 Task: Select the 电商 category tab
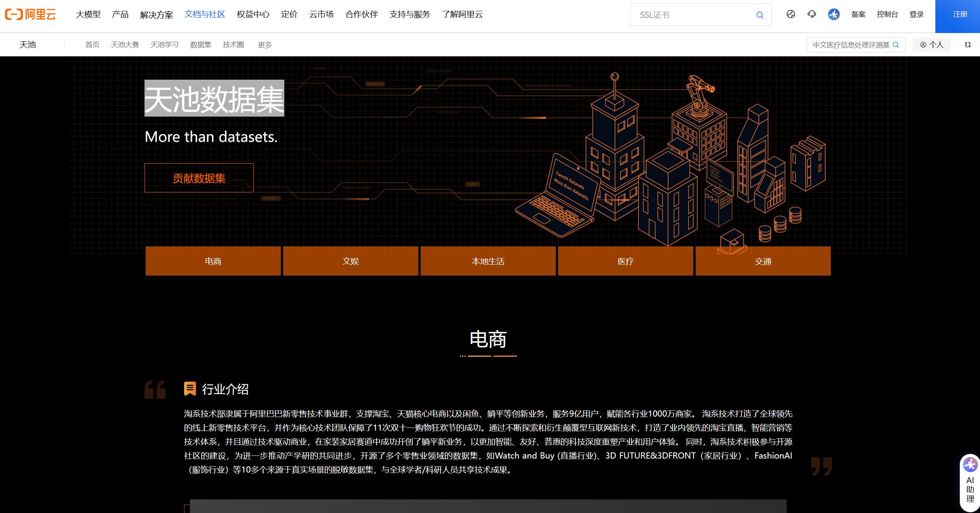[213, 261]
